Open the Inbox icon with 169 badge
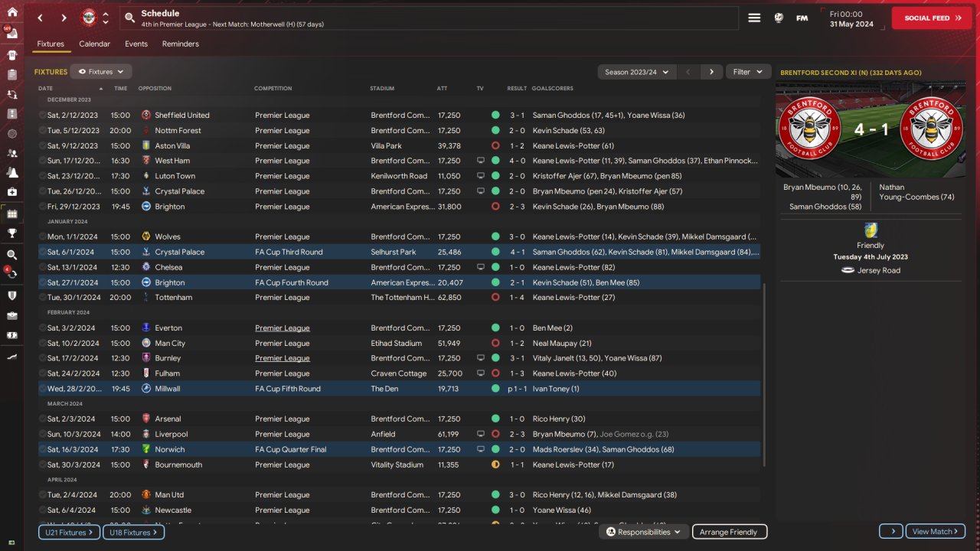980x551 pixels. tap(11, 34)
